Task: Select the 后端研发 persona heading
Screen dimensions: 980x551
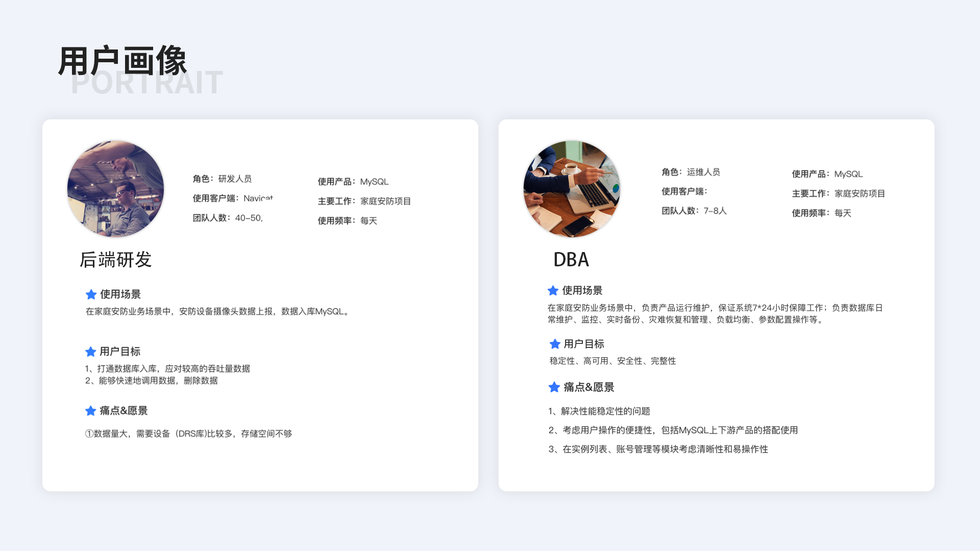Action: point(116,260)
